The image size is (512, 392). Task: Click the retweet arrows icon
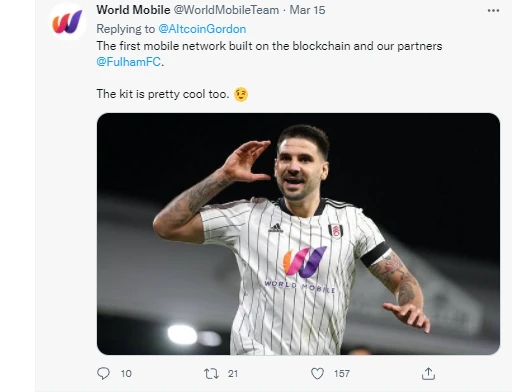[x=211, y=374]
